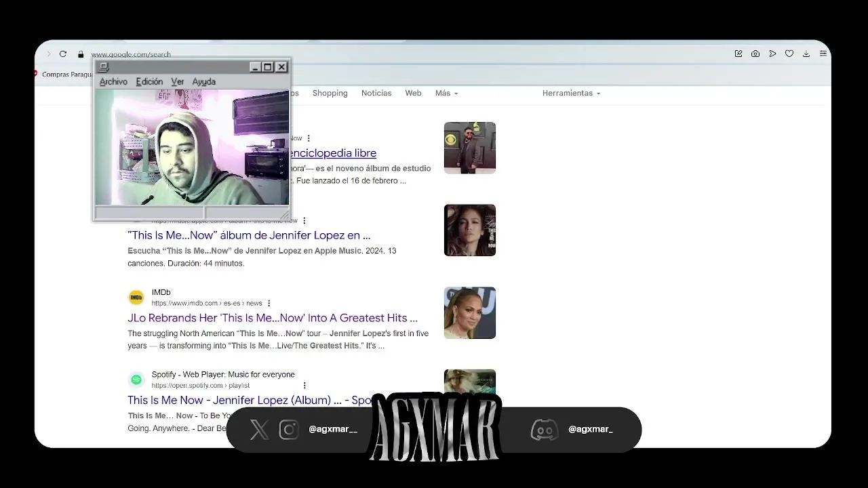Open the browser hamburger menu icon

(x=823, y=54)
